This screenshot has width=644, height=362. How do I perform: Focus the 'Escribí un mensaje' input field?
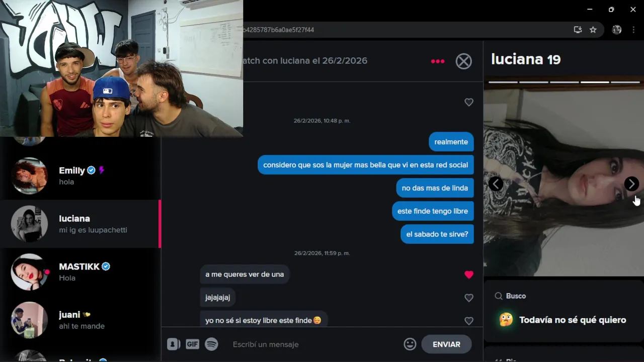coord(314,344)
